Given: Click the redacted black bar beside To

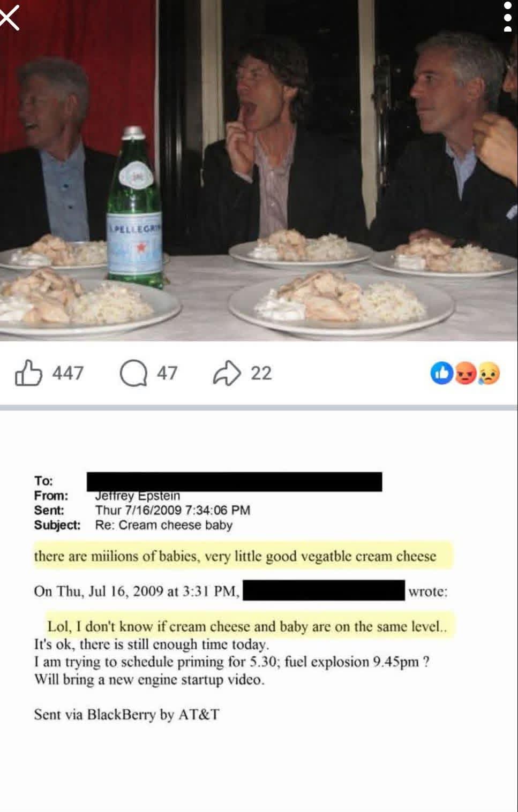Looking at the screenshot, I should 235,482.
